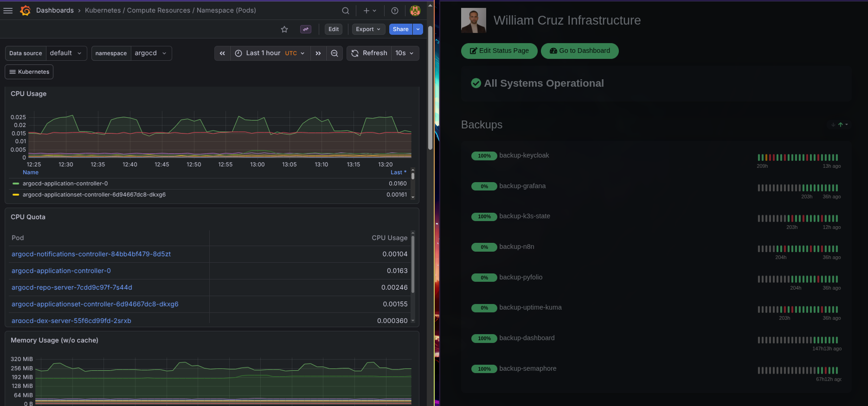Click the green color swatch of application-controller-0

pyautogui.click(x=16, y=184)
